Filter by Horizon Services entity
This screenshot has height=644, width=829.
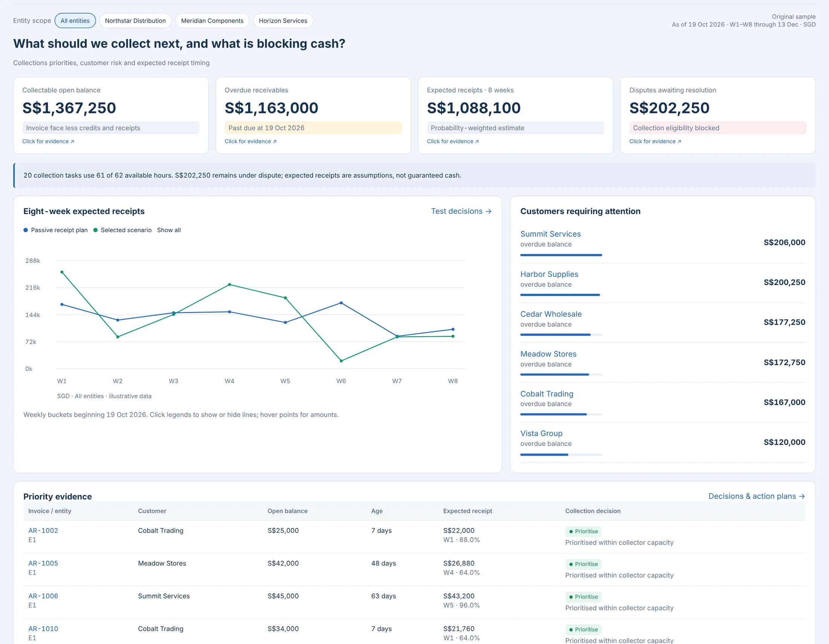(x=283, y=20)
